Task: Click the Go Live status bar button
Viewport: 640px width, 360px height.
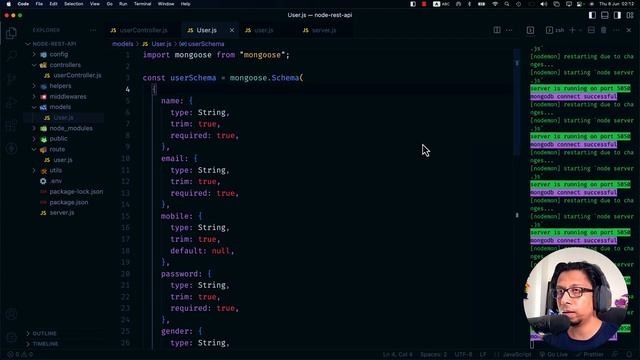Action: click(x=553, y=355)
